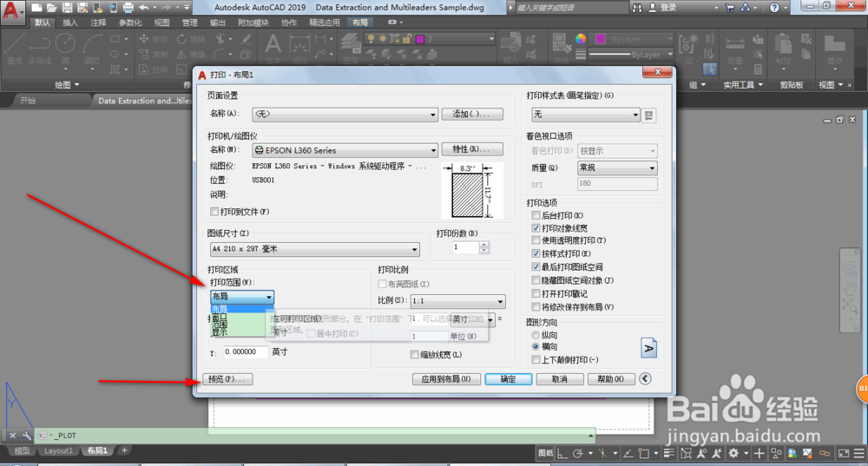The height and width of the screenshot is (466, 868).
Task: Open the plot range dropdown showing Layout
Action: (242, 297)
